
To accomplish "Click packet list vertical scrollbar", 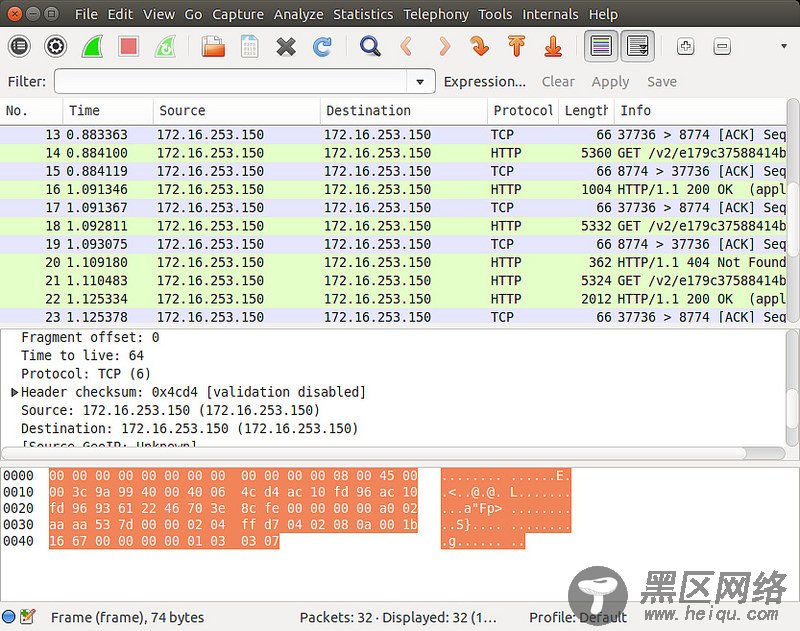I will tap(793, 210).
